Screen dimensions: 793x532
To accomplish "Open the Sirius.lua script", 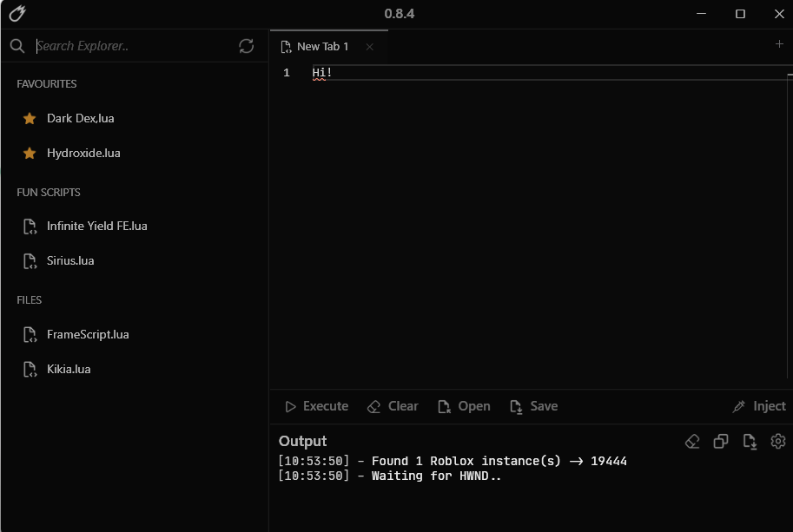I will pos(70,260).
